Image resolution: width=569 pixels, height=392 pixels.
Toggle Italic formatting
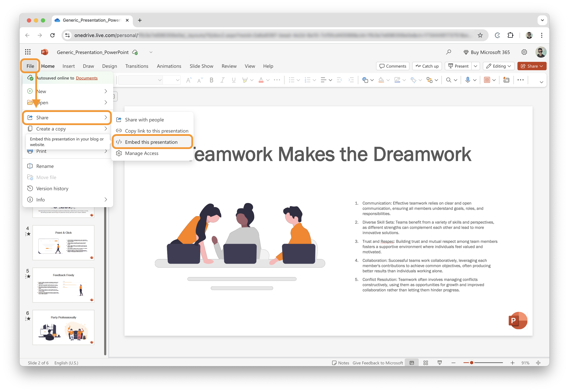(222, 80)
